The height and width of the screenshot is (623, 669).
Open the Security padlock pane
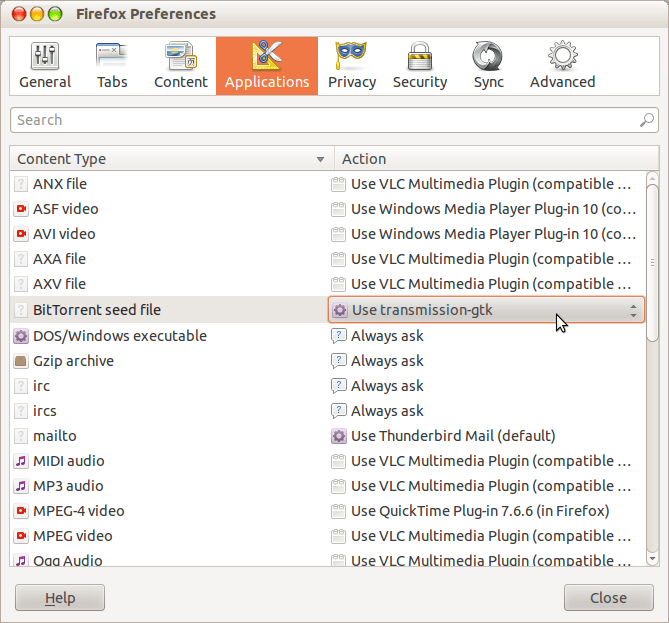pyautogui.click(x=420, y=66)
